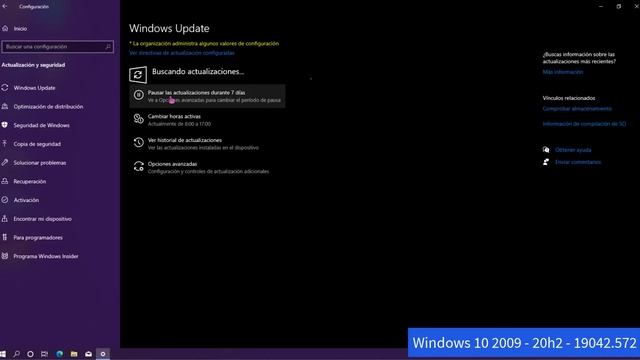Click the Enviar comentarios person icon

(546, 162)
